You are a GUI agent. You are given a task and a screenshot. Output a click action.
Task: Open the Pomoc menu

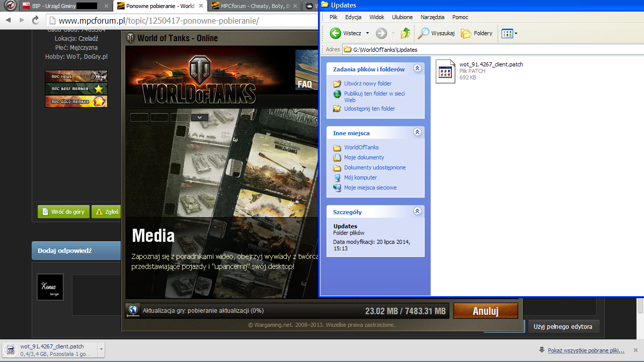(x=460, y=17)
